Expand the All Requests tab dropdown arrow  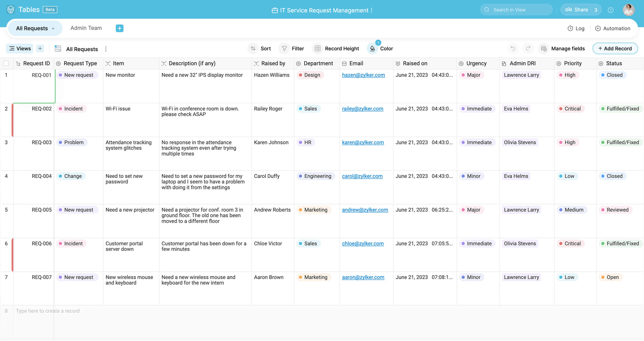click(53, 29)
